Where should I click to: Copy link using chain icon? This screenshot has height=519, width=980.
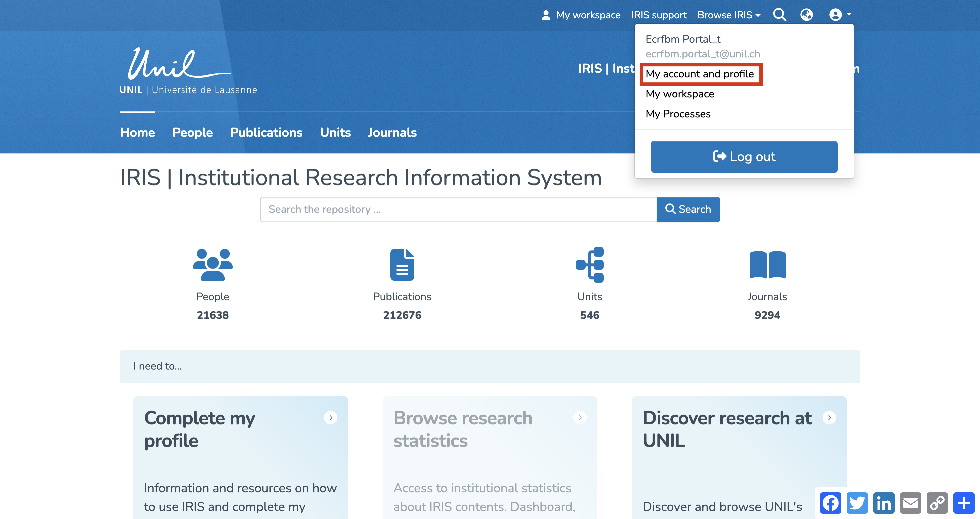click(x=937, y=503)
